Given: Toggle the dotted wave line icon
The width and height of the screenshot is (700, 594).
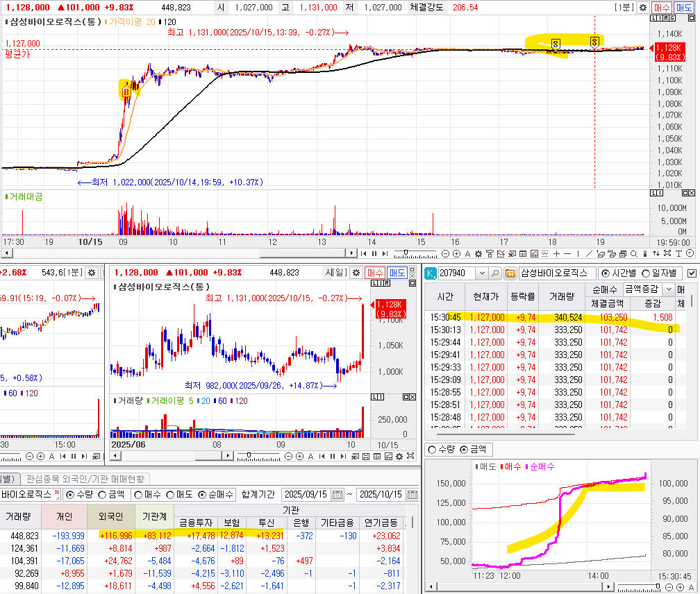Looking at the screenshot, I should click(x=544, y=254).
